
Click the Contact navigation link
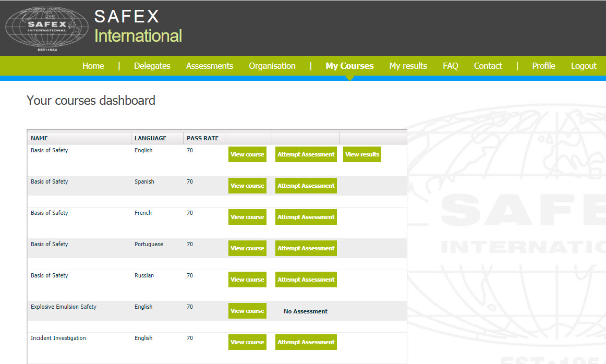(x=488, y=66)
